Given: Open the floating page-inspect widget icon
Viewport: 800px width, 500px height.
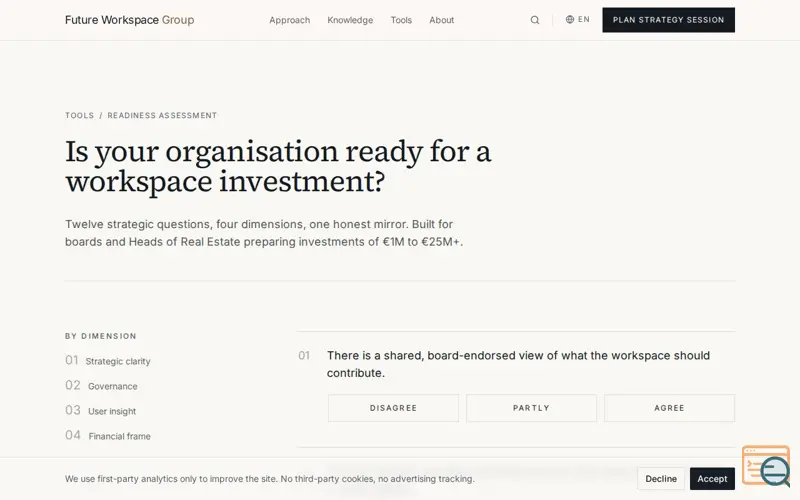Looking at the screenshot, I should (x=766, y=466).
